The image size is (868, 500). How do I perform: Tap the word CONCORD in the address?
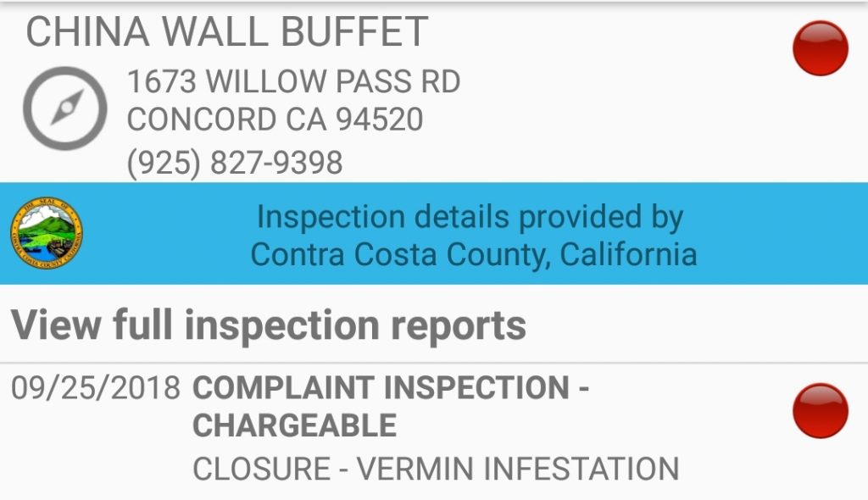202,119
